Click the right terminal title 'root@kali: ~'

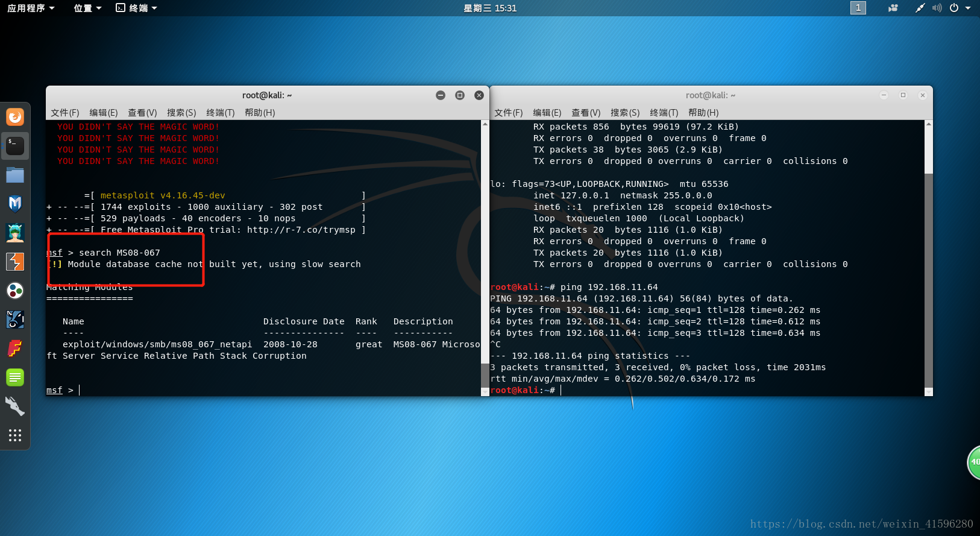[x=711, y=95]
